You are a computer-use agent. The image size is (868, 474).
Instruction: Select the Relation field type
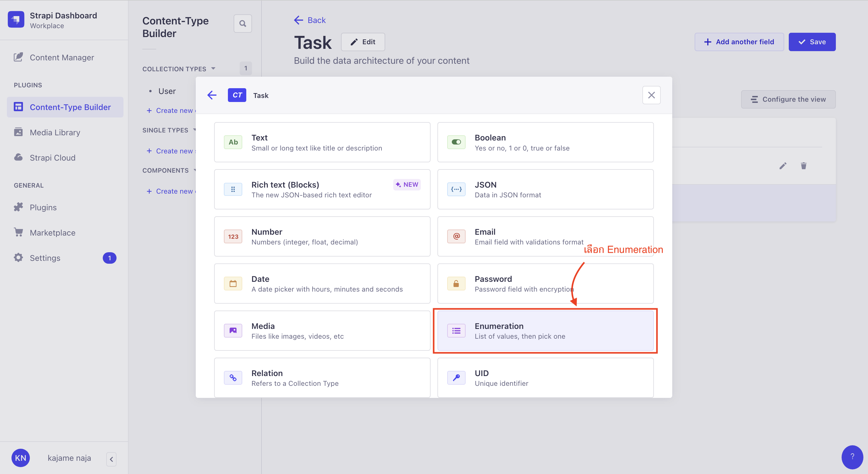tap(322, 377)
